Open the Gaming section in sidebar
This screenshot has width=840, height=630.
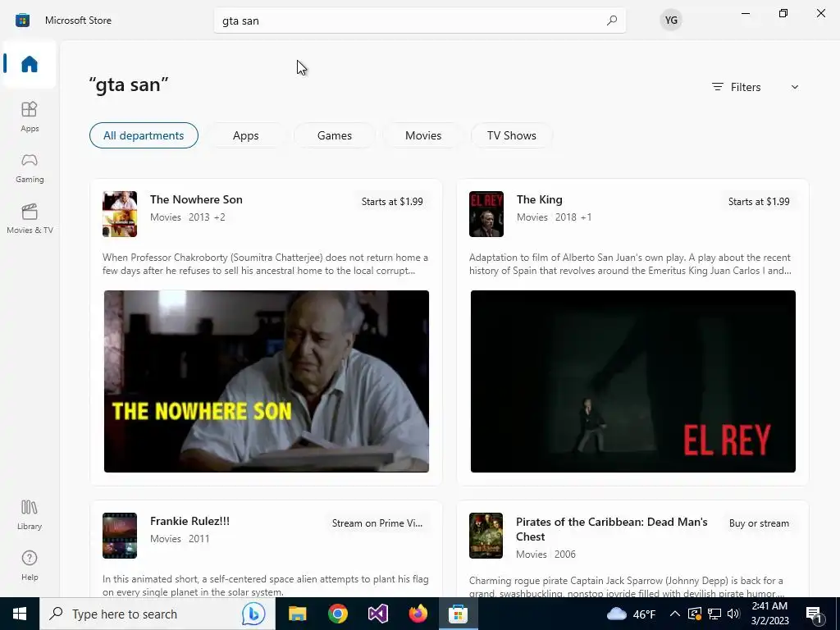pos(30,167)
